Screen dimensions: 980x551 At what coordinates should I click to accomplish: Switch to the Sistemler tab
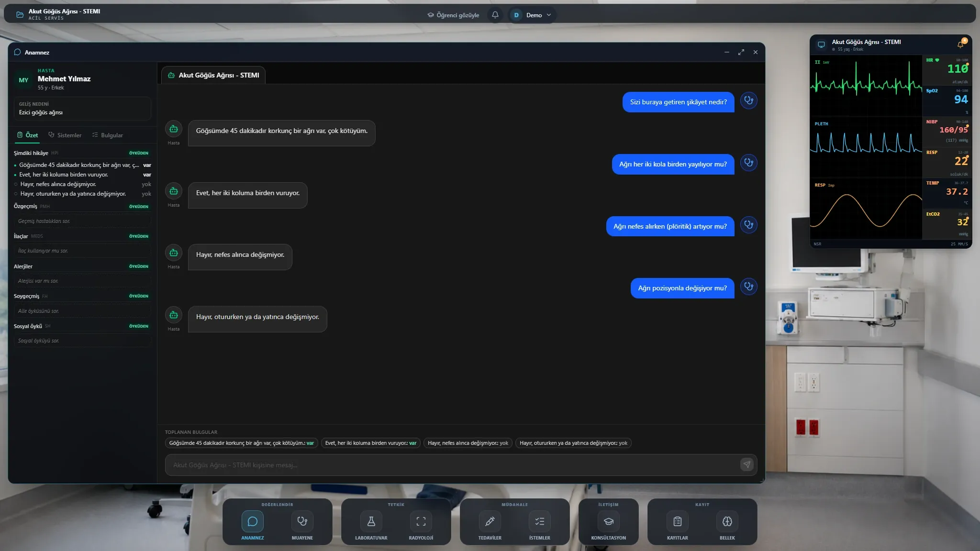pyautogui.click(x=65, y=135)
